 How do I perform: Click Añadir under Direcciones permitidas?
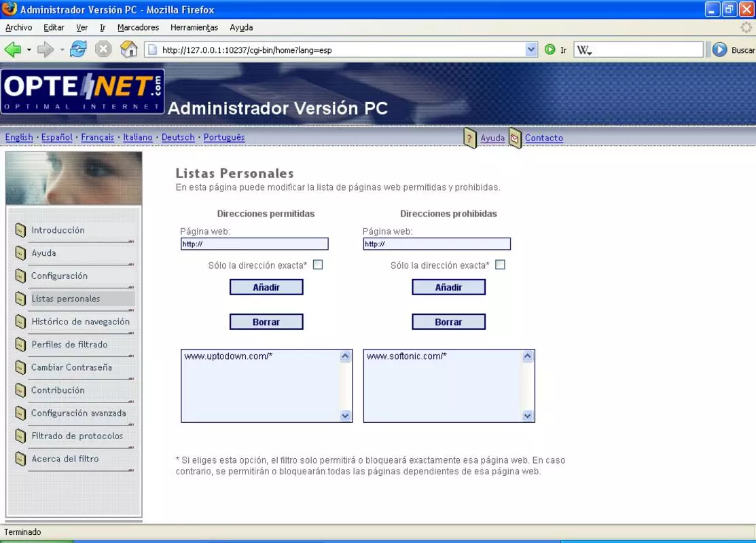click(266, 287)
